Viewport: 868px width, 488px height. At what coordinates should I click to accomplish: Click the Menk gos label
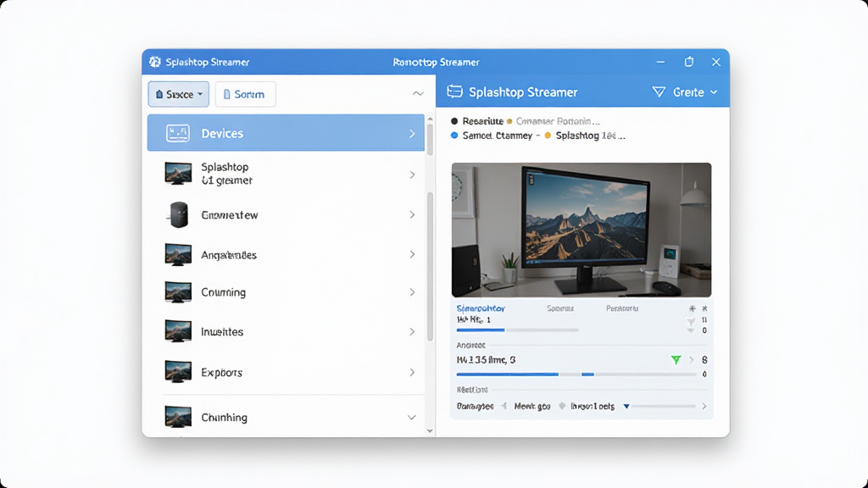[x=532, y=406]
